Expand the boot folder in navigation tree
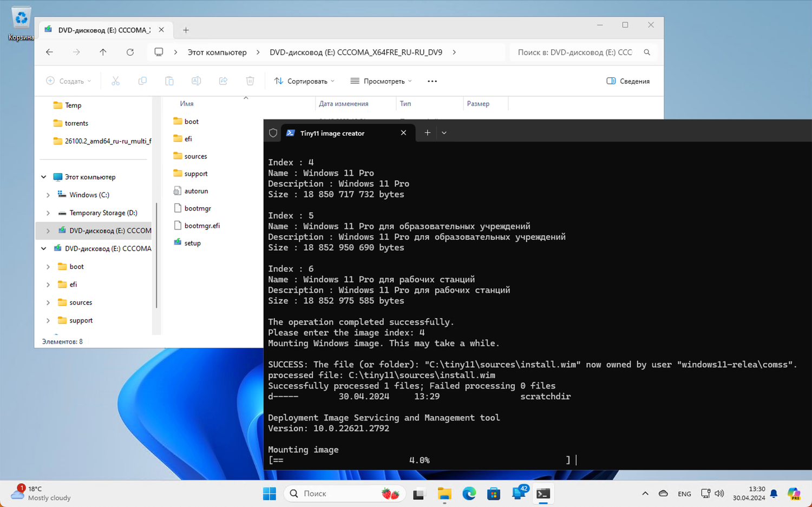This screenshot has height=507, width=812. coord(48,267)
